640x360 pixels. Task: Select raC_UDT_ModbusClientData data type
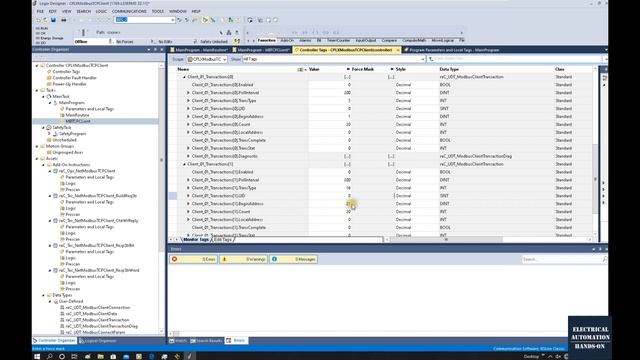point(91,314)
